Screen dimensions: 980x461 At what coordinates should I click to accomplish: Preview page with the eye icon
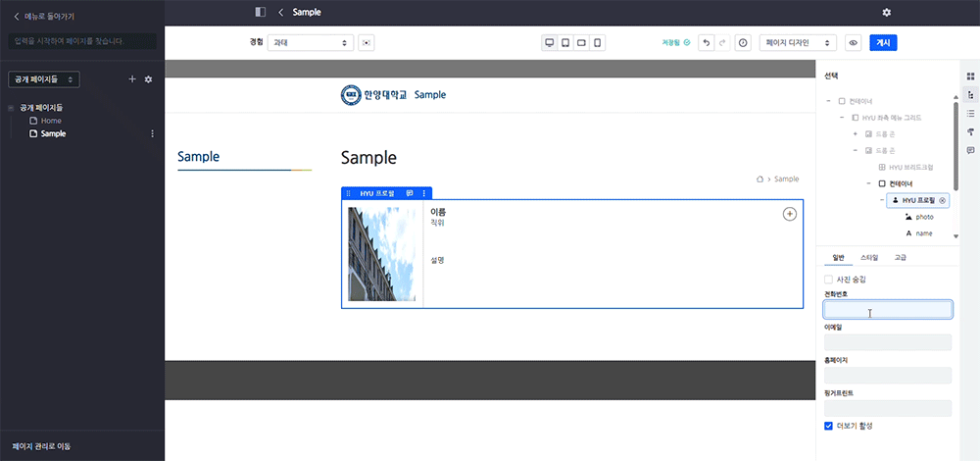coord(853,43)
